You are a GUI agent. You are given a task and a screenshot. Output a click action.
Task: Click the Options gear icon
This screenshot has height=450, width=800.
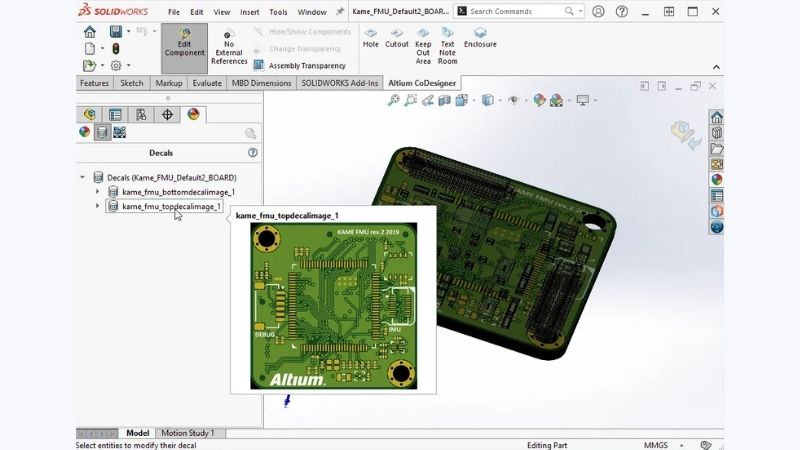[x=116, y=65]
